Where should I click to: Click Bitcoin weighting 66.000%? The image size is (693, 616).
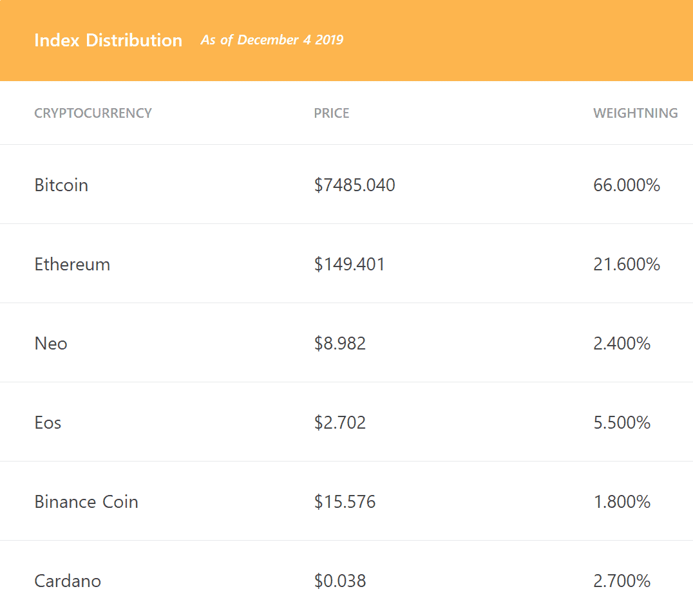coord(627,185)
